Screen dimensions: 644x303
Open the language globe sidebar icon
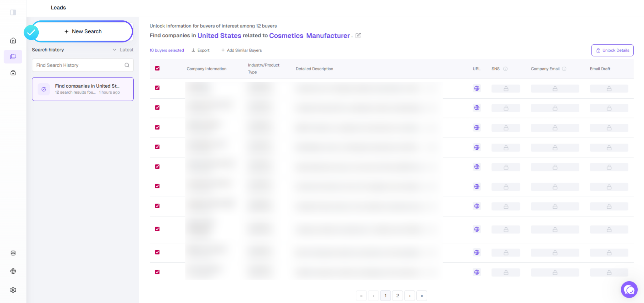[13, 271]
